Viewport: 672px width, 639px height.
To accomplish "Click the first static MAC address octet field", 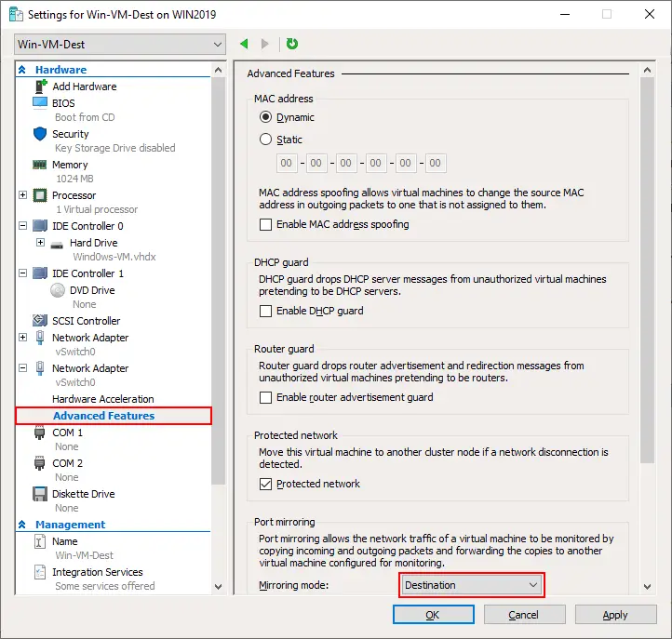I will (287, 163).
